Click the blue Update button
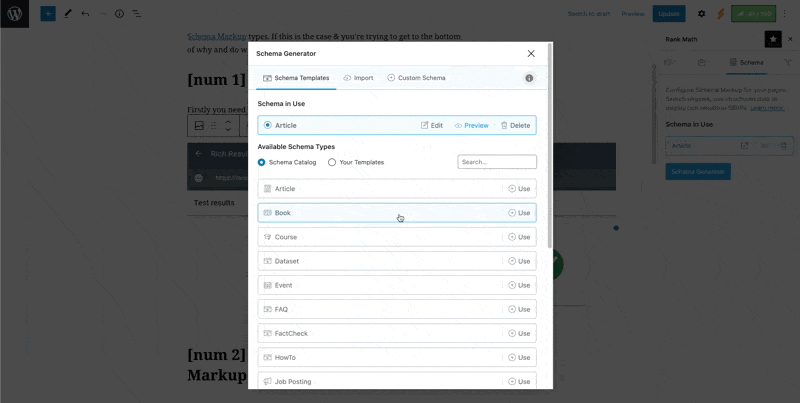The width and height of the screenshot is (800, 403). pos(669,14)
